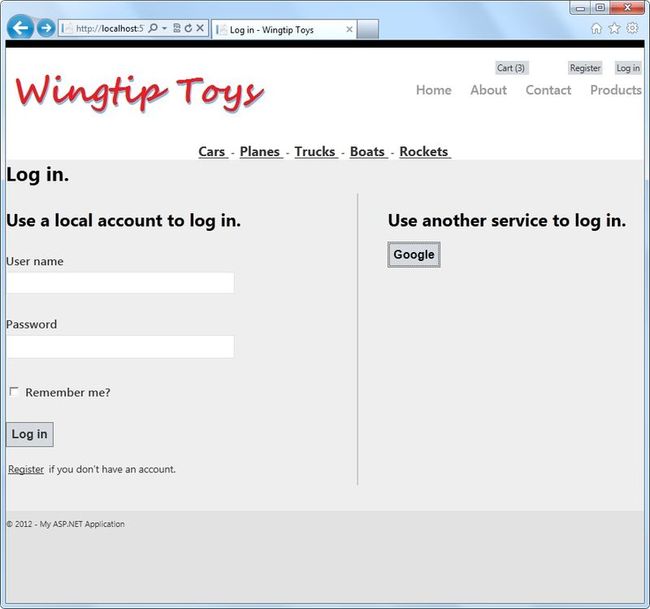
Task: Click the compatibility view icon
Action: 177,28
